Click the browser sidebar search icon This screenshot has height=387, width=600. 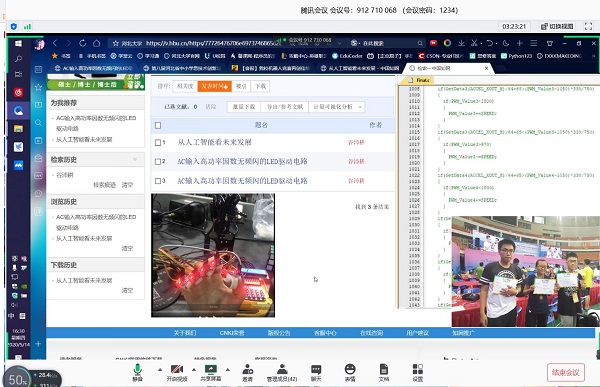(x=38, y=122)
